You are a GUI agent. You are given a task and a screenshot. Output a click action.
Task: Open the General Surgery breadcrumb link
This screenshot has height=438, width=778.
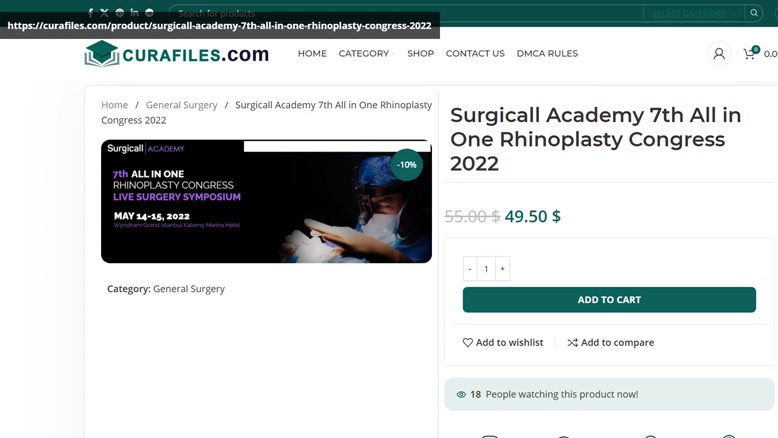(x=182, y=105)
